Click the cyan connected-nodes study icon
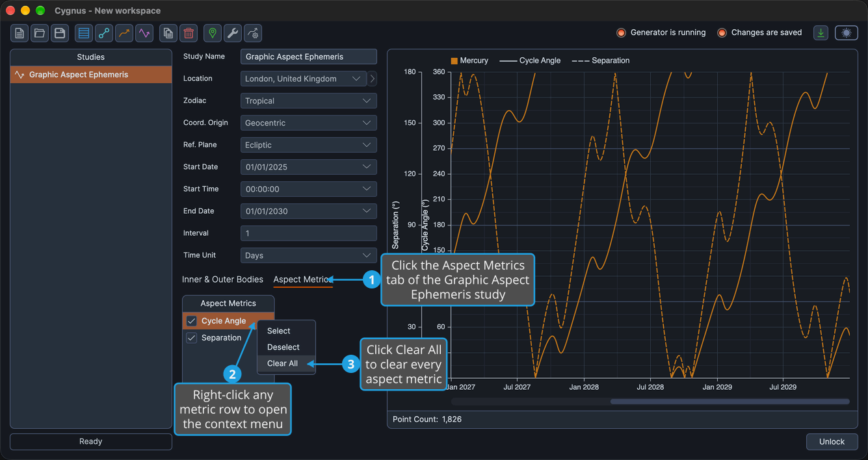The image size is (868, 460). click(x=104, y=33)
